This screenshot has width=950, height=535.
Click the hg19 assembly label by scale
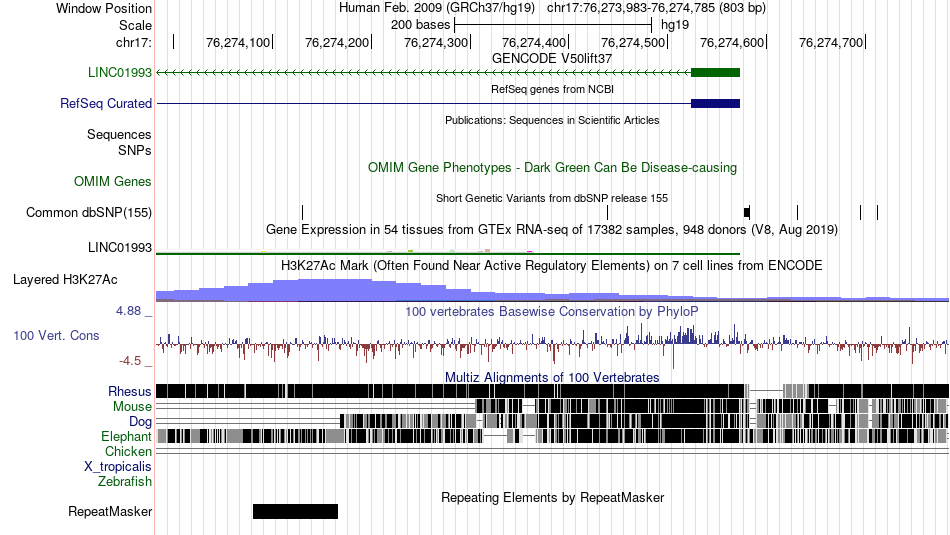click(674, 25)
